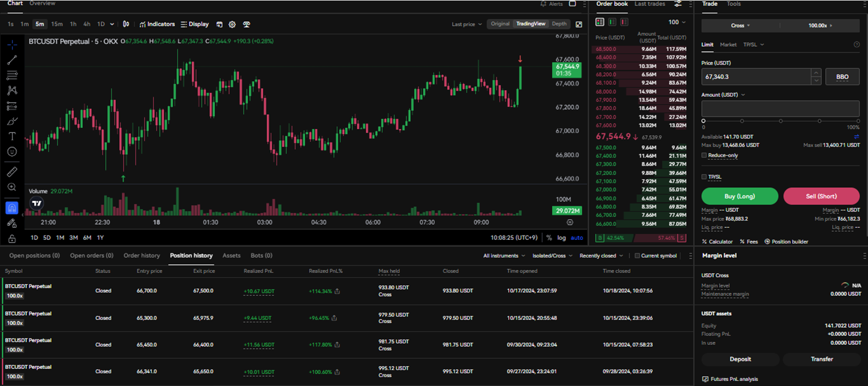Screen dimensions: 868x386
Task: Open the All instruments filter
Action: [504, 256]
